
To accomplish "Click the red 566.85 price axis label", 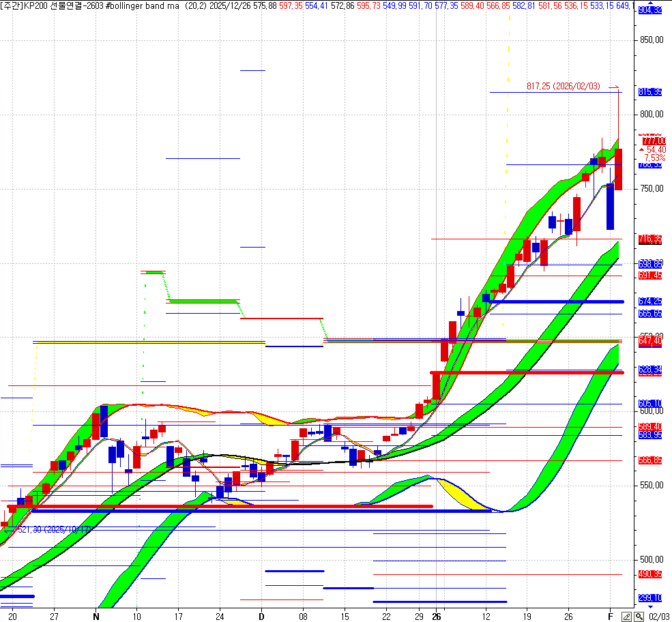I will (x=650, y=460).
